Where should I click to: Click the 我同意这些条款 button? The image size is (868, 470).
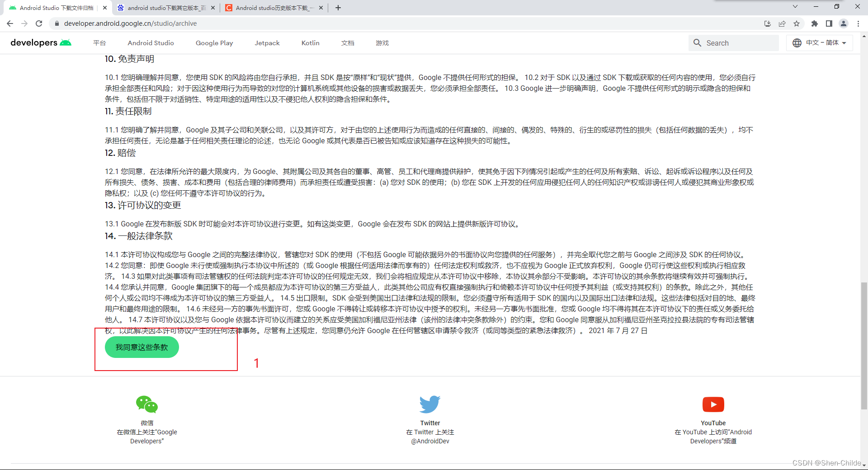coord(141,347)
